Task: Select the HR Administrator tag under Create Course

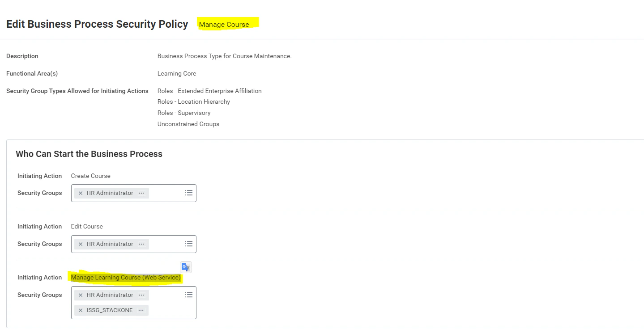Action: tap(111, 193)
